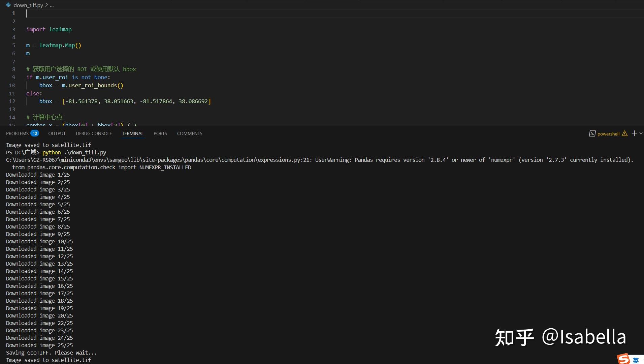Click the Sogou input method icon in corner
The height and width of the screenshot is (364, 644).
[623, 358]
